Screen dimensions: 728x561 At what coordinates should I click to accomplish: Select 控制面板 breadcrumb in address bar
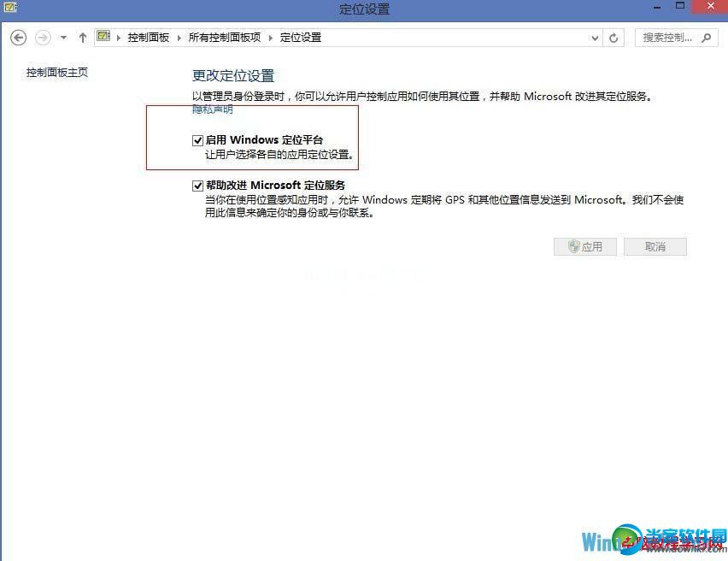pyautogui.click(x=148, y=38)
